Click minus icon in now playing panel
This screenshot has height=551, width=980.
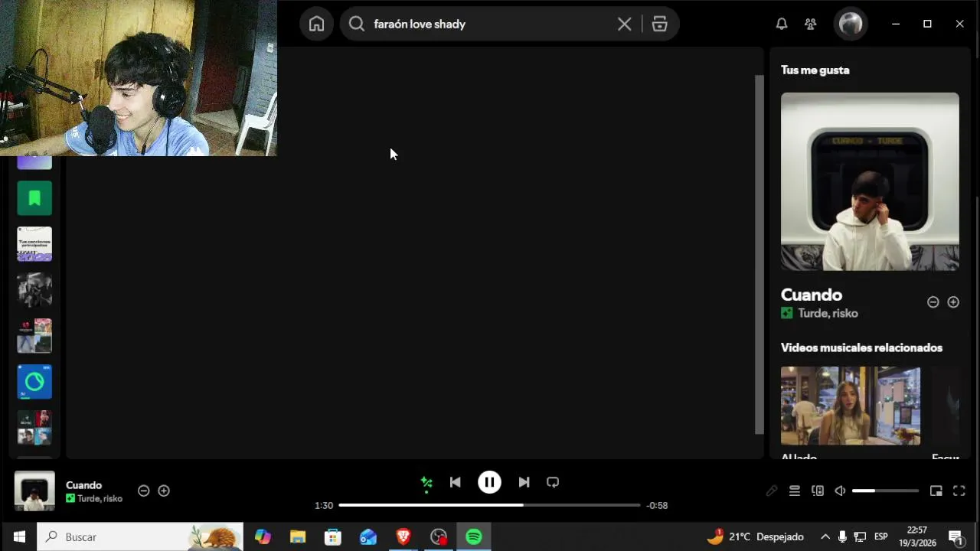tap(933, 302)
